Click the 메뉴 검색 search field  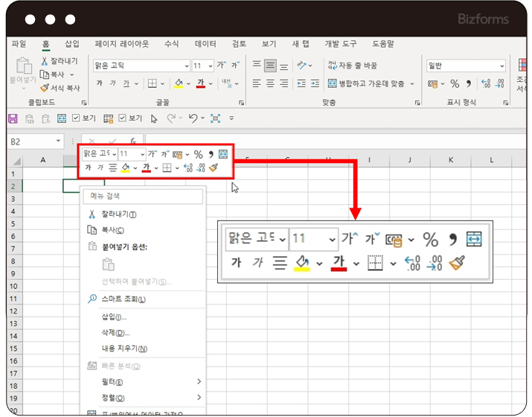pyautogui.click(x=143, y=196)
